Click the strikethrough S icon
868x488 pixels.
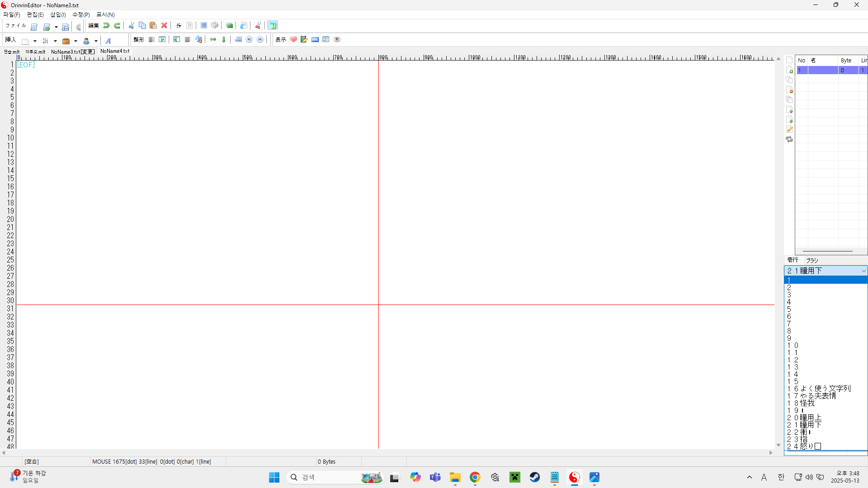[179, 26]
